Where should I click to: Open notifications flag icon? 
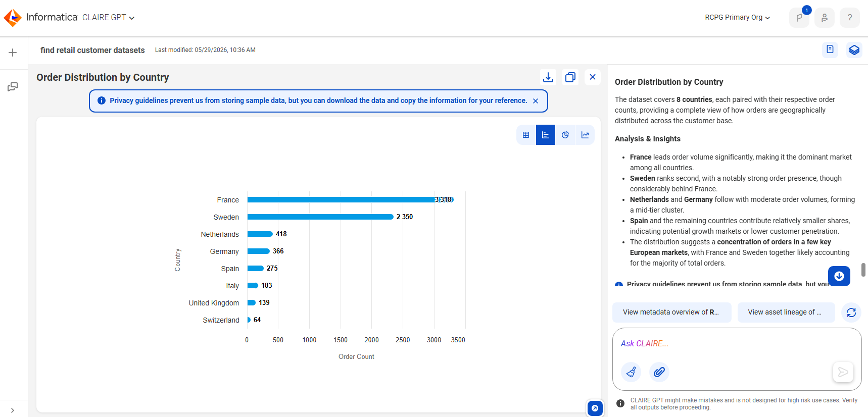799,18
